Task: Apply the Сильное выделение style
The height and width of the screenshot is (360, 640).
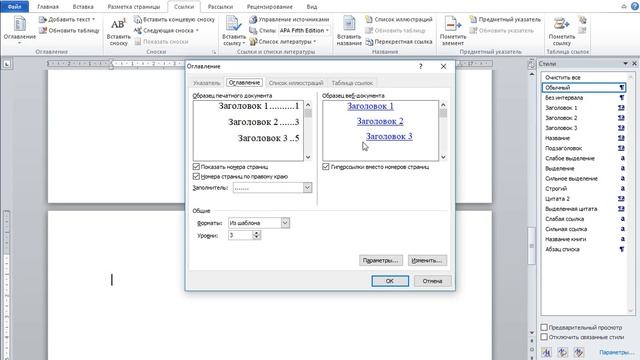Action: (584, 178)
